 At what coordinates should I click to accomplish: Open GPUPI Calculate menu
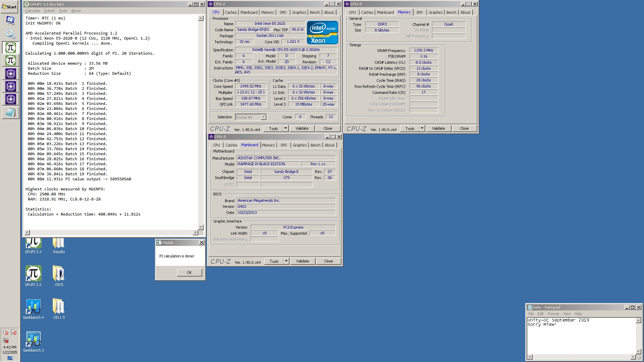[x=33, y=11]
